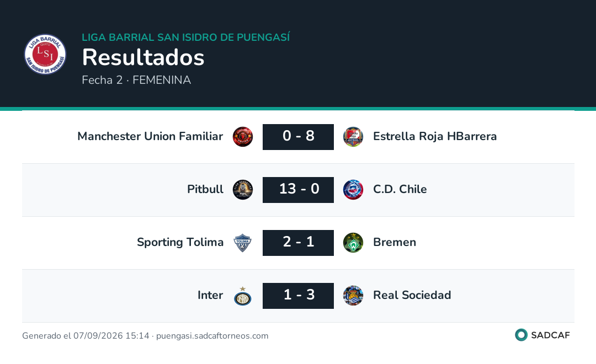Click the Bremen green diamond crest
Viewport: 596px width, 364px height.
coord(353,243)
